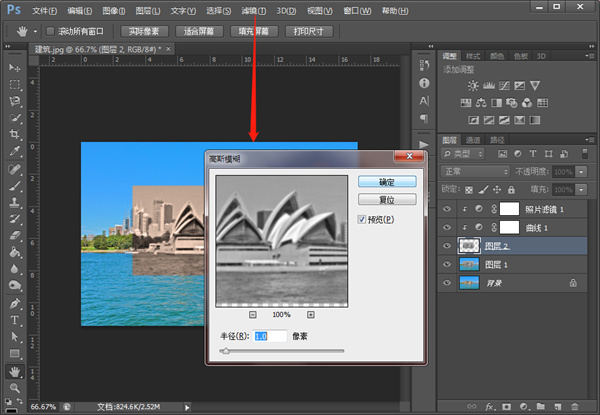Click the zoom-in plus icon under the blur preview
Image resolution: width=600 pixels, height=415 pixels.
coord(311,314)
